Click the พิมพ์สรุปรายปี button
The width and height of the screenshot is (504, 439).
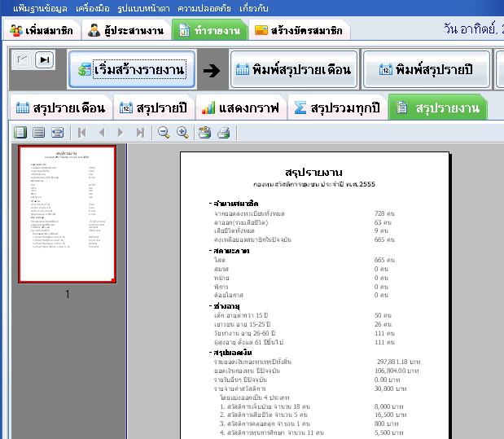[426, 69]
